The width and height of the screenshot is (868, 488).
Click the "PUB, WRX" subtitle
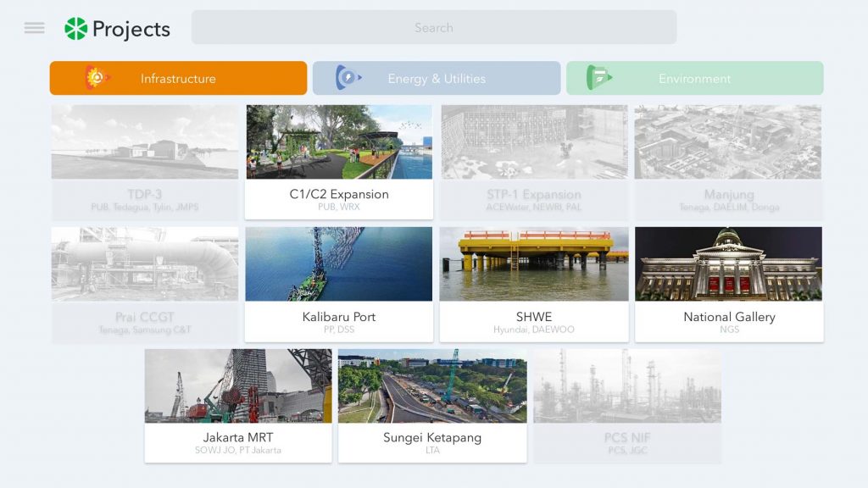tap(339, 207)
